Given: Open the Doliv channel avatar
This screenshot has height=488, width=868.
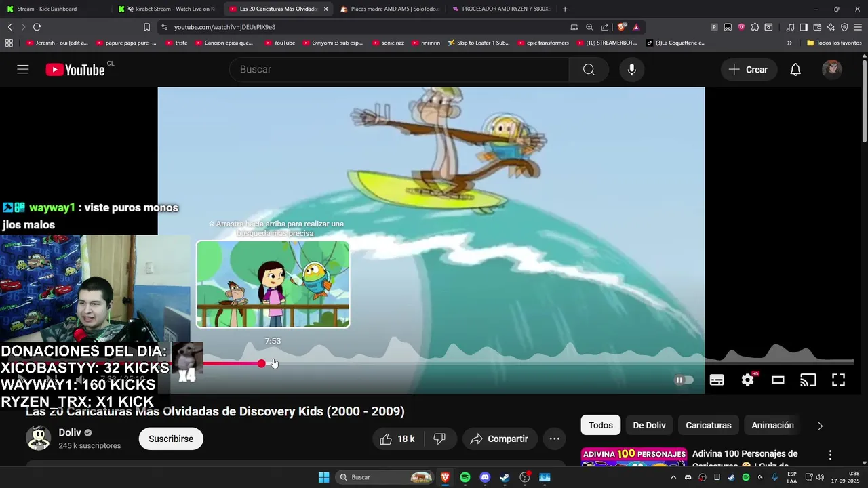Looking at the screenshot, I should (x=38, y=439).
